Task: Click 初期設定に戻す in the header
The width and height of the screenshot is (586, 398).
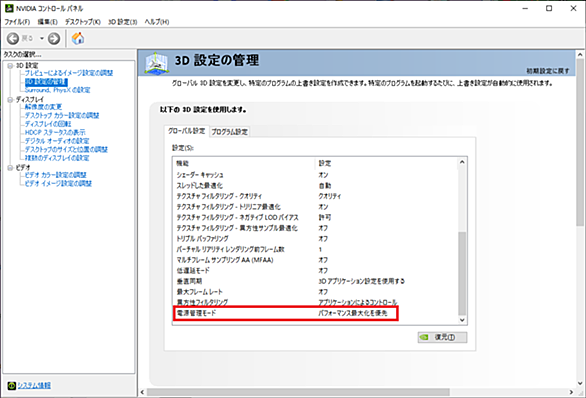Action: click(x=548, y=71)
